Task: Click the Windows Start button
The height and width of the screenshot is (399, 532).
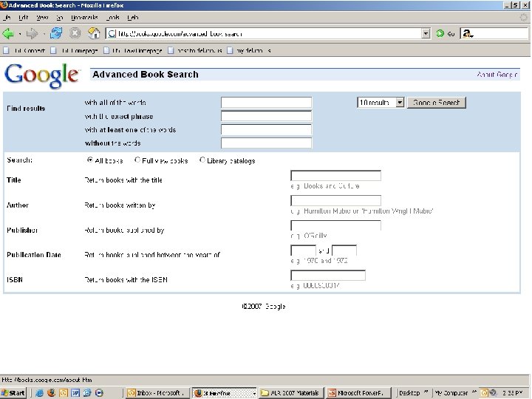Action: click(x=13, y=393)
